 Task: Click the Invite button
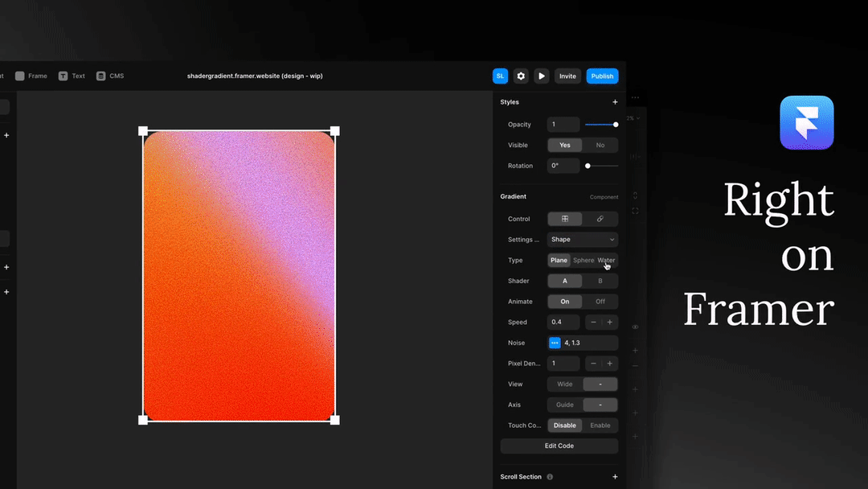point(567,76)
